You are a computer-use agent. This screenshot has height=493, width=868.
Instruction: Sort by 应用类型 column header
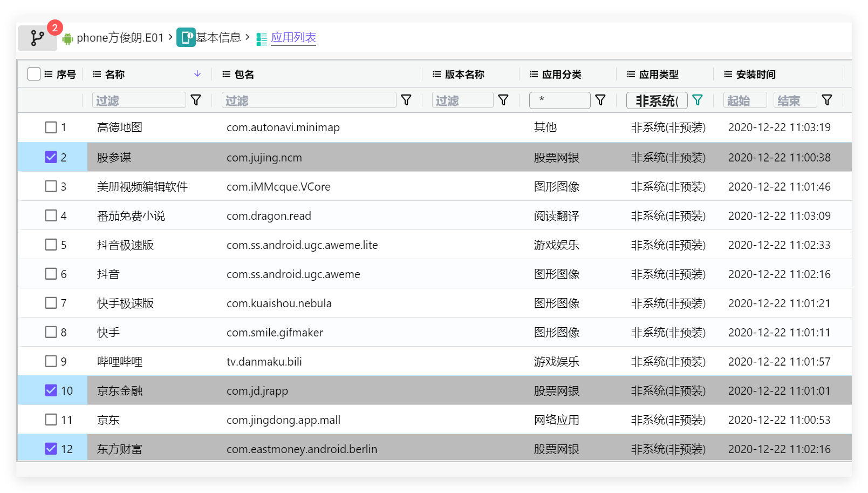coord(659,75)
